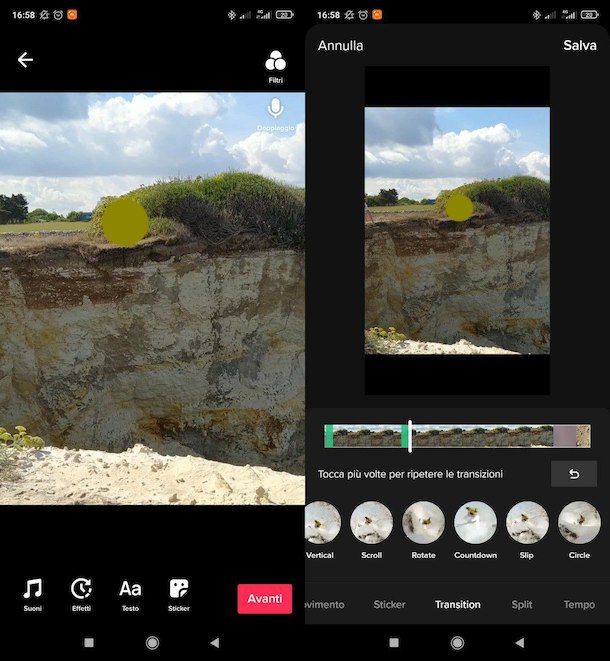
Task: Tap Annulla to cancel editing
Action: pos(340,46)
